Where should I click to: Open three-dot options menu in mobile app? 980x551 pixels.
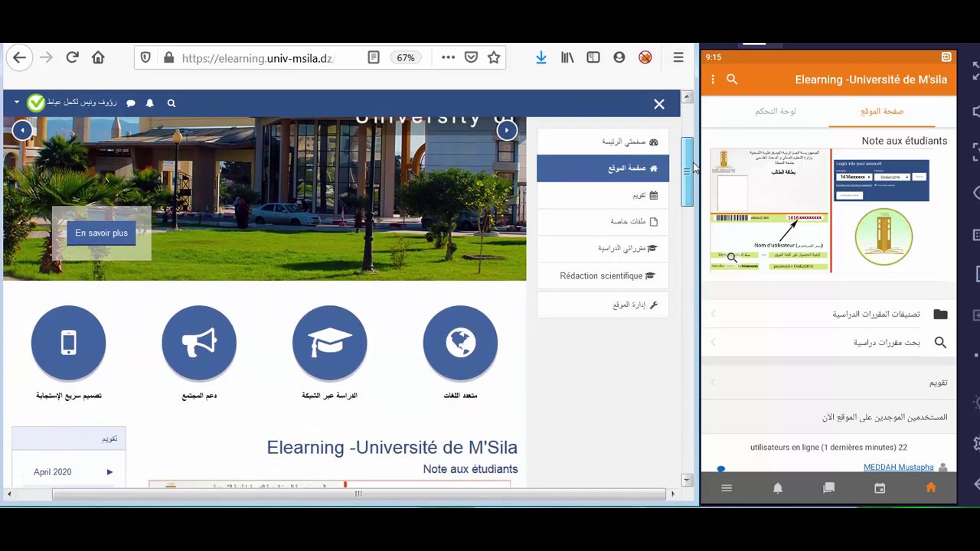tap(713, 79)
